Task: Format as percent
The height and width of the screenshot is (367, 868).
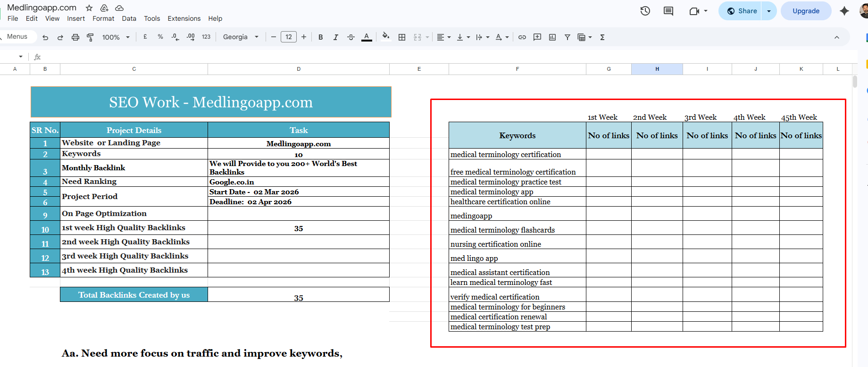Action: 160,37
